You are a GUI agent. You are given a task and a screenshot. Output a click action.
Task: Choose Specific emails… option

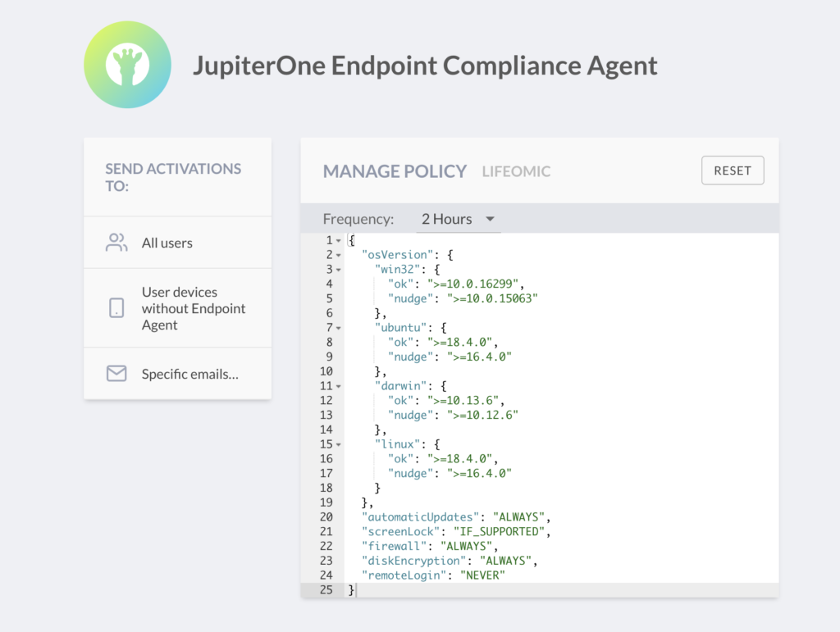(x=190, y=374)
